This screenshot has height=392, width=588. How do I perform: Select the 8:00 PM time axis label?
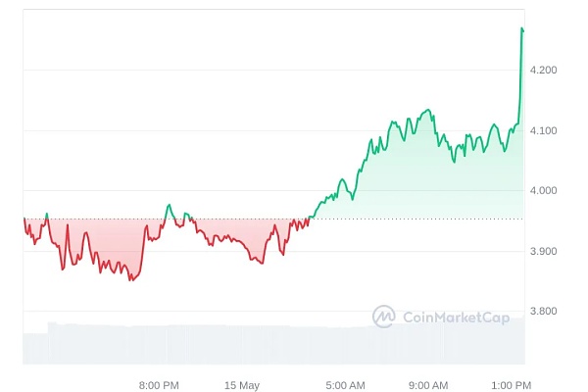(x=159, y=385)
